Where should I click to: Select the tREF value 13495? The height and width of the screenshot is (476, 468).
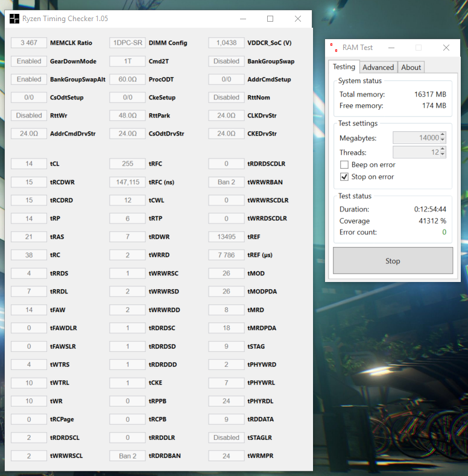pyautogui.click(x=226, y=237)
